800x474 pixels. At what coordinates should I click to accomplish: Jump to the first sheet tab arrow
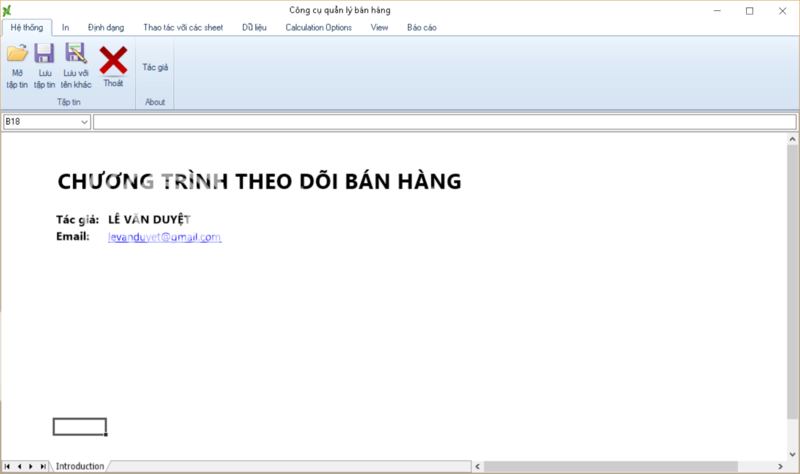(8, 467)
